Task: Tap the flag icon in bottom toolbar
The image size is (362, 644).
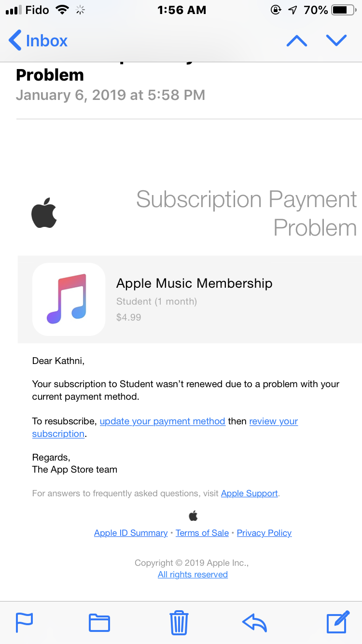Action: pos(25,622)
